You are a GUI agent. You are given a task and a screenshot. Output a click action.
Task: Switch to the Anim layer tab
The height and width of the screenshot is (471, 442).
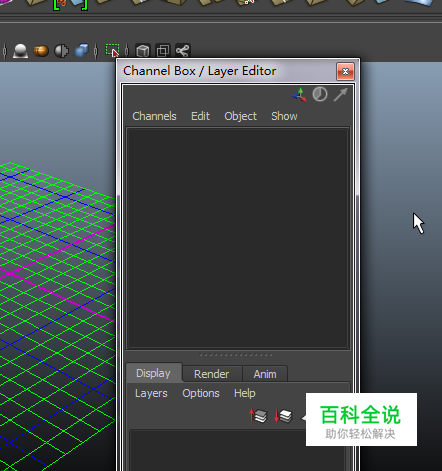point(265,374)
